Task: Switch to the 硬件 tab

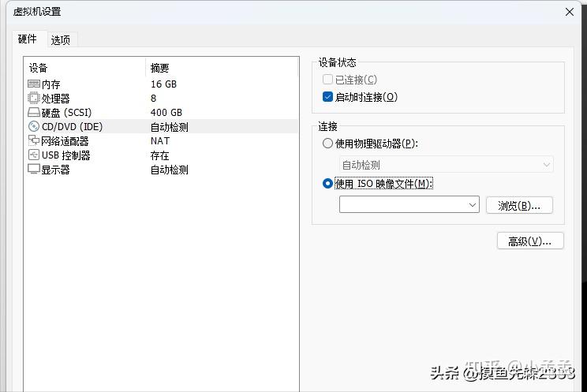Action: pos(28,39)
